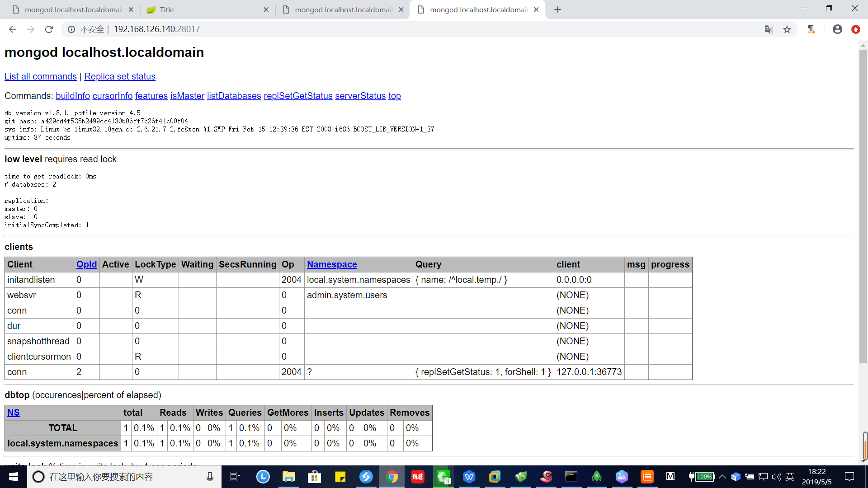The height and width of the screenshot is (488, 868).
Task: Click the speaker icon in the system tray
Action: 777,477
